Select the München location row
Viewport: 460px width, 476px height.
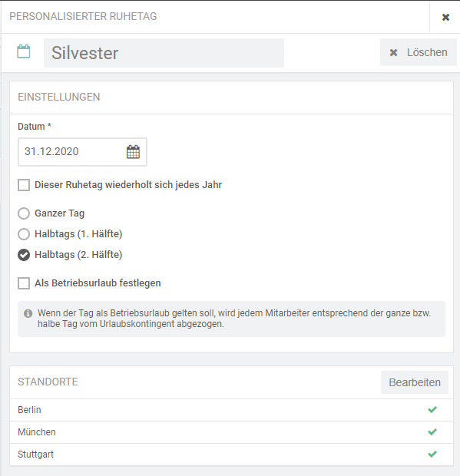coord(231,432)
